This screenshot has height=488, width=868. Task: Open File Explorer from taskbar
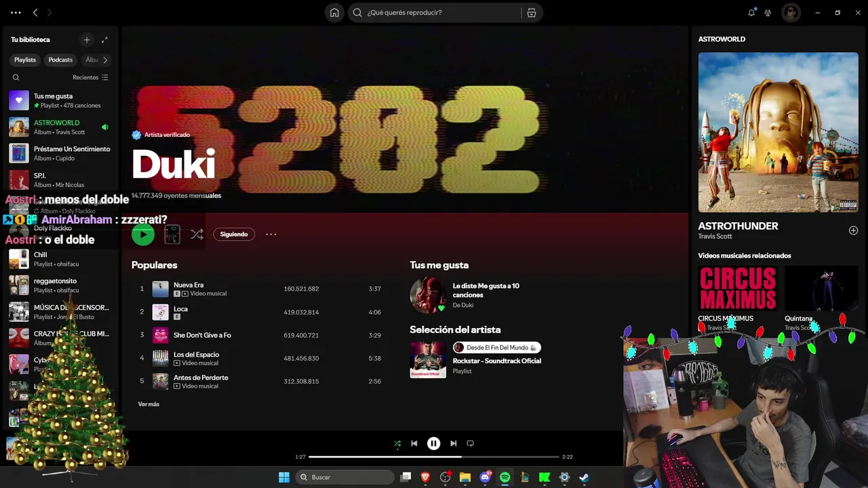coord(465,477)
